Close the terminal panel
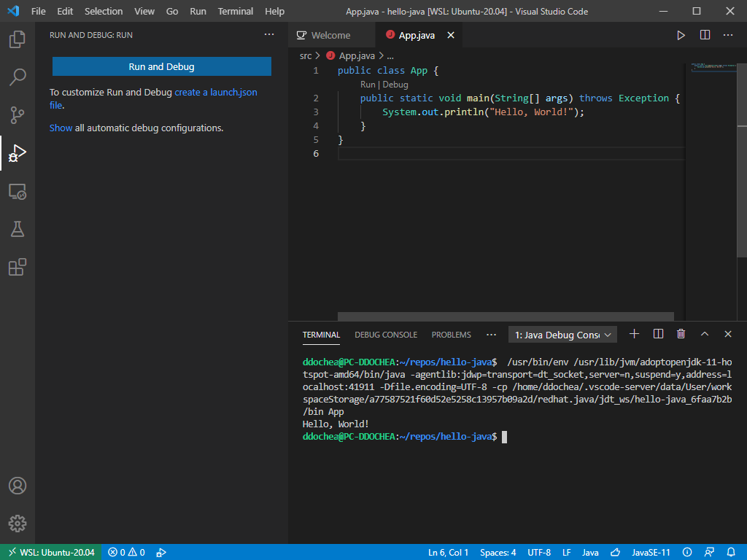 click(728, 334)
